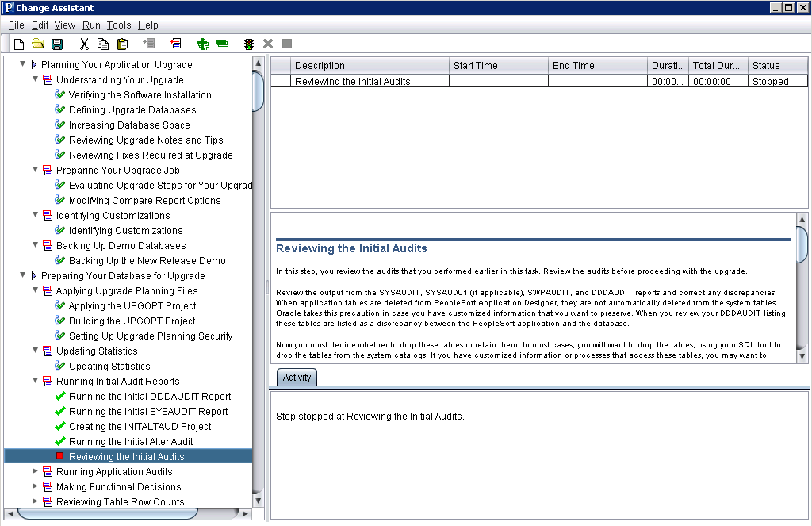The width and height of the screenshot is (812, 526).
Task: Click the green check beside Creating the INITALTAUD Project
Action: (60, 426)
